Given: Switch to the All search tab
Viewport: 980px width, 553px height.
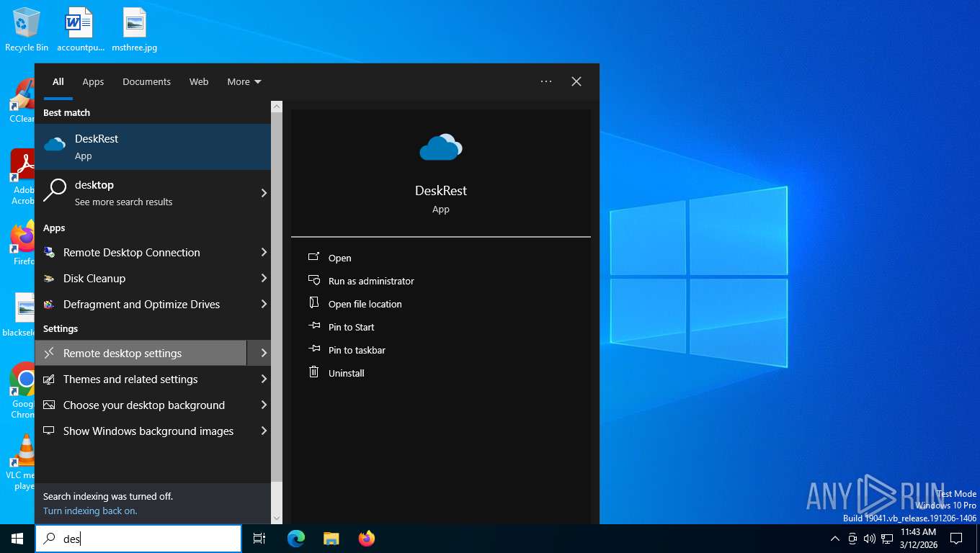Looking at the screenshot, I should click(x=58, y=81).
